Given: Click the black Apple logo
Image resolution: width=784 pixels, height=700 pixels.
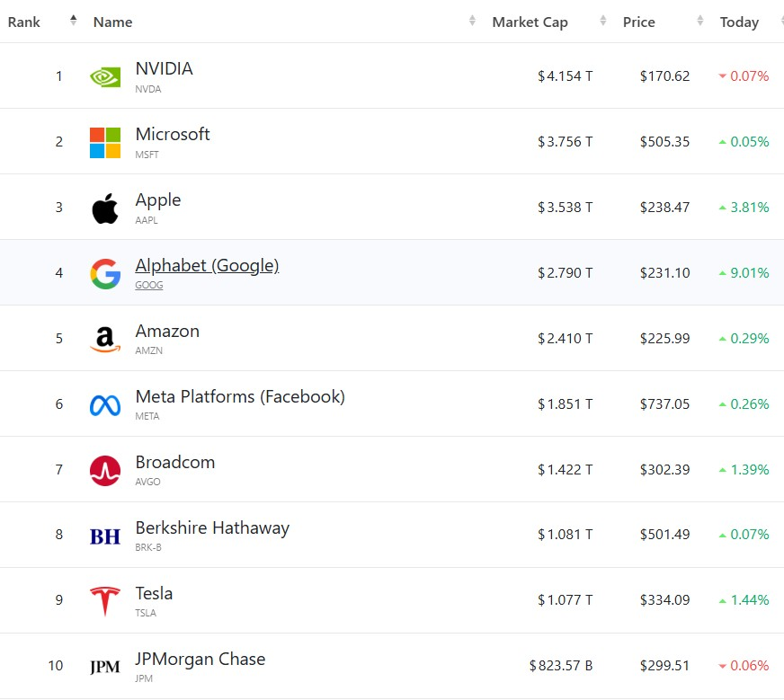Looking at the screenshot, I should point(105,208).
